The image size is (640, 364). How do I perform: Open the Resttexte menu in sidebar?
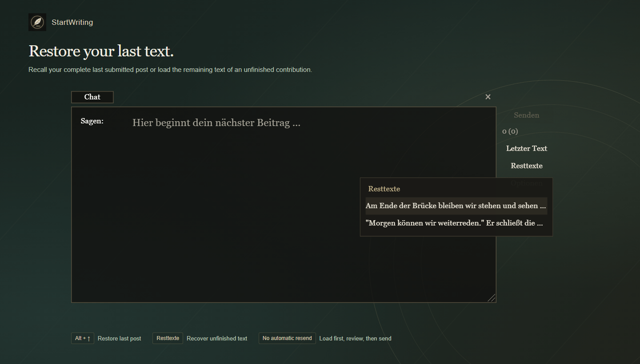[x=527, y=166]
